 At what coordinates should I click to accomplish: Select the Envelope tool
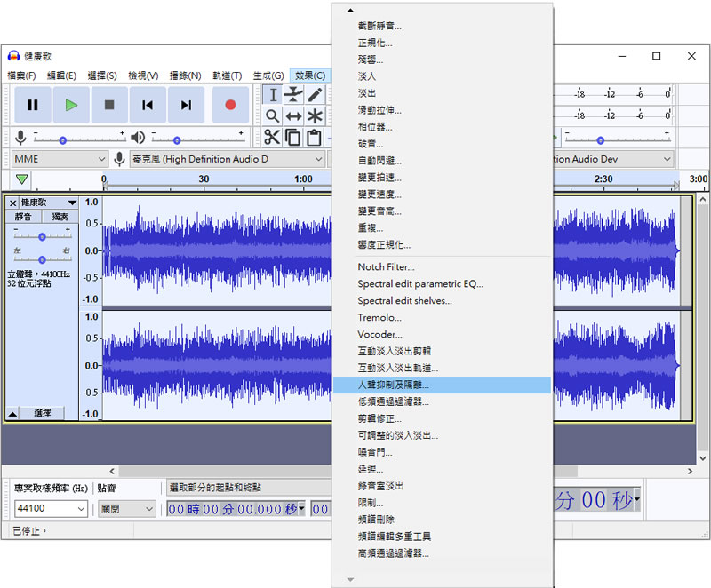(293, 95)
